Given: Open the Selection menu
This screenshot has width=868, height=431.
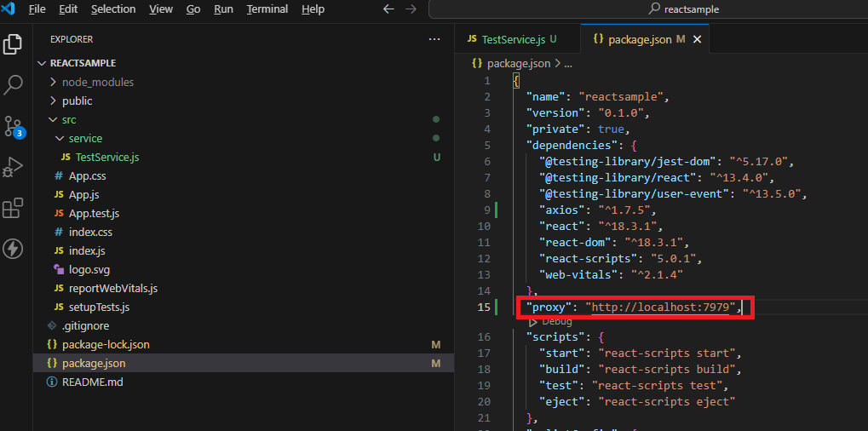Looking at the screenshot, I should point(112,9).
